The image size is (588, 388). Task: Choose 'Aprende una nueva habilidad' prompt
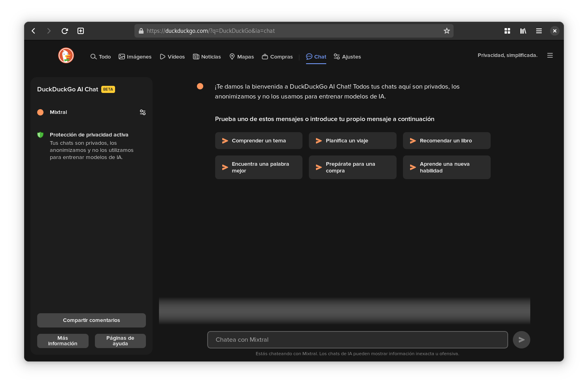point(447,167)
